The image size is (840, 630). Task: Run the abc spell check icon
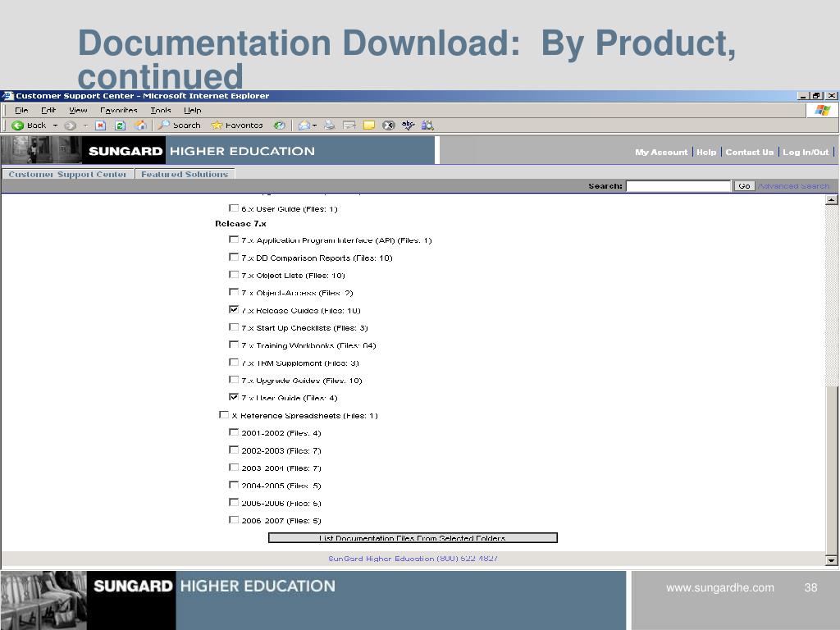pos(409,126)
